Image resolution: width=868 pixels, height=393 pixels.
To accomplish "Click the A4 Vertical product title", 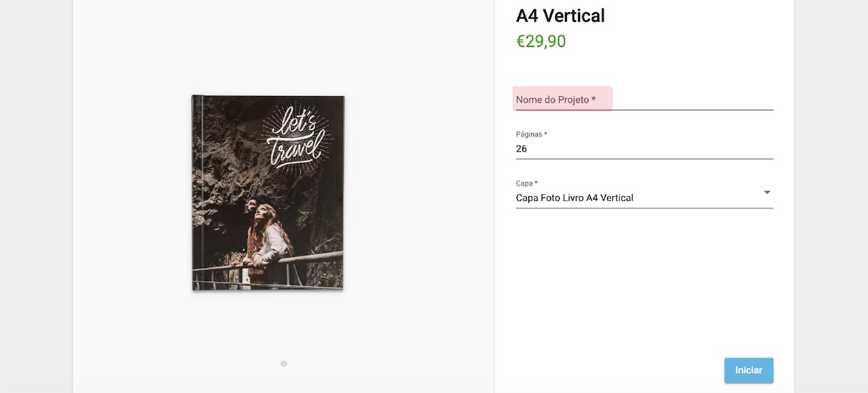I will pos(560,16).
